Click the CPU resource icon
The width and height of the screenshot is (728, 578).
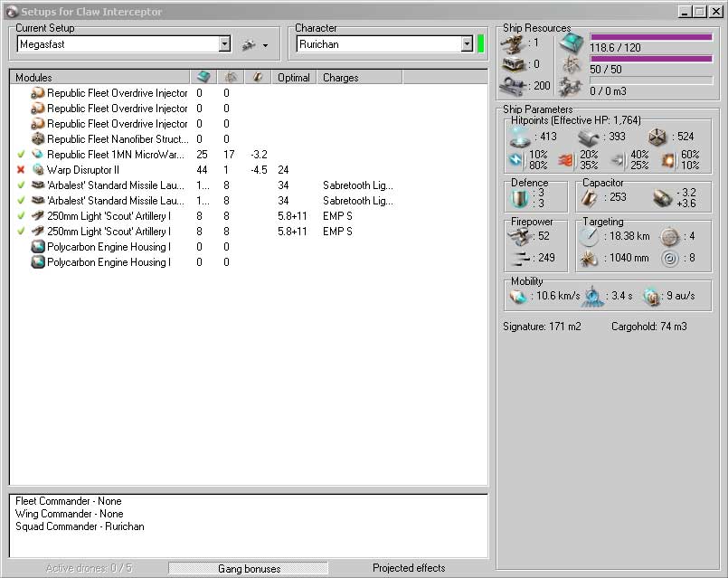pos(571,43)
